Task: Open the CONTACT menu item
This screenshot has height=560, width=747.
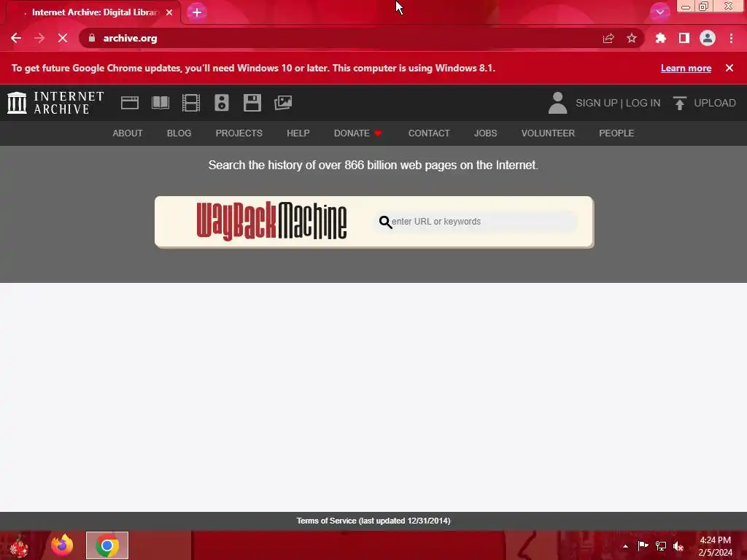Action: tap(429, 133)
